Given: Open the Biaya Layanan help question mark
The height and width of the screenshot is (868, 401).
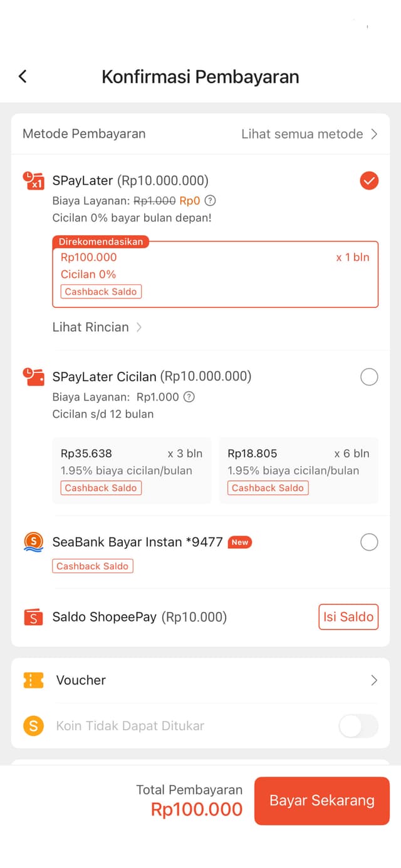Looking at the screenshot, I should click(x=211, y=202).
